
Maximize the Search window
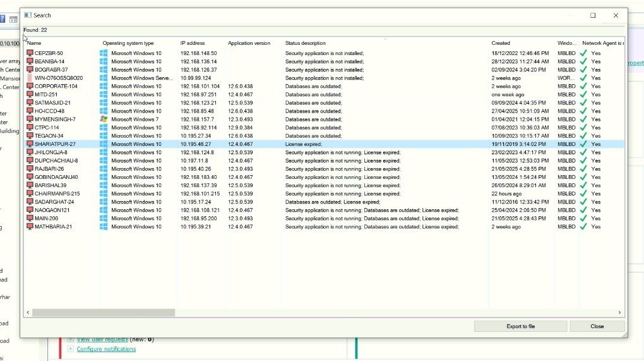(593, 15)
